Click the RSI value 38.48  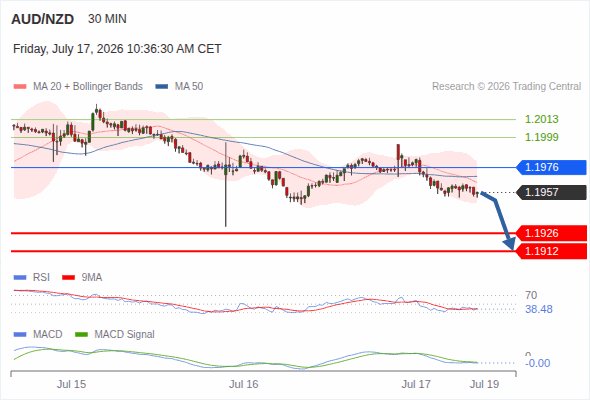click(x=539, y=309)
